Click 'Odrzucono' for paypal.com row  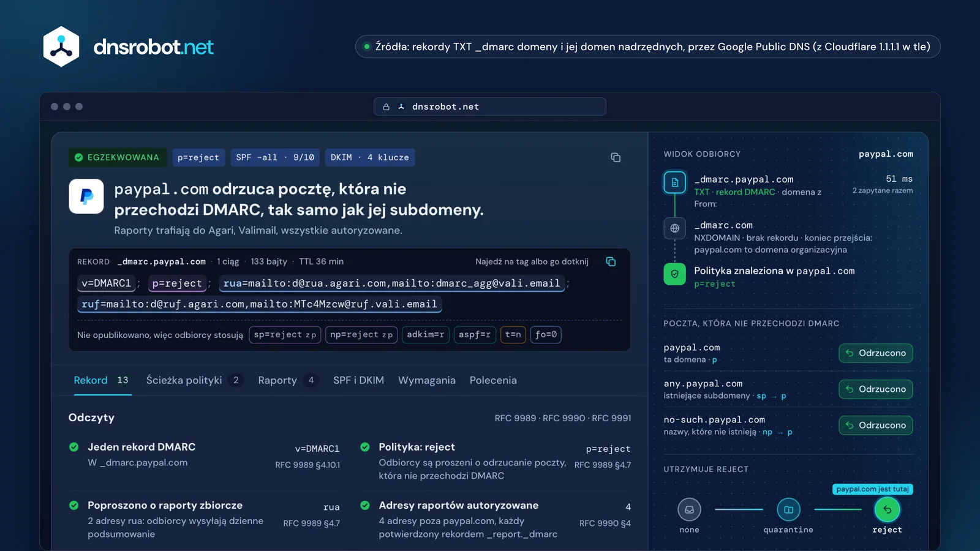(876, 353)
